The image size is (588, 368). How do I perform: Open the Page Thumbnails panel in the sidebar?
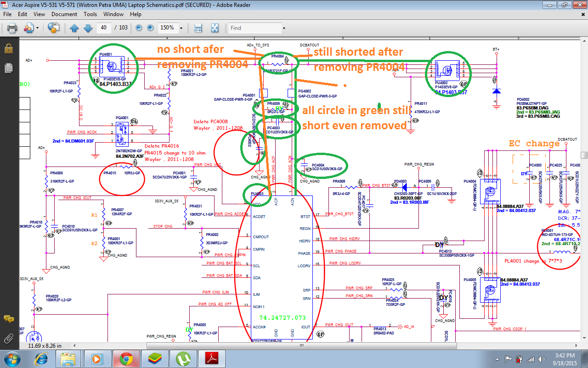click(8, 68)
